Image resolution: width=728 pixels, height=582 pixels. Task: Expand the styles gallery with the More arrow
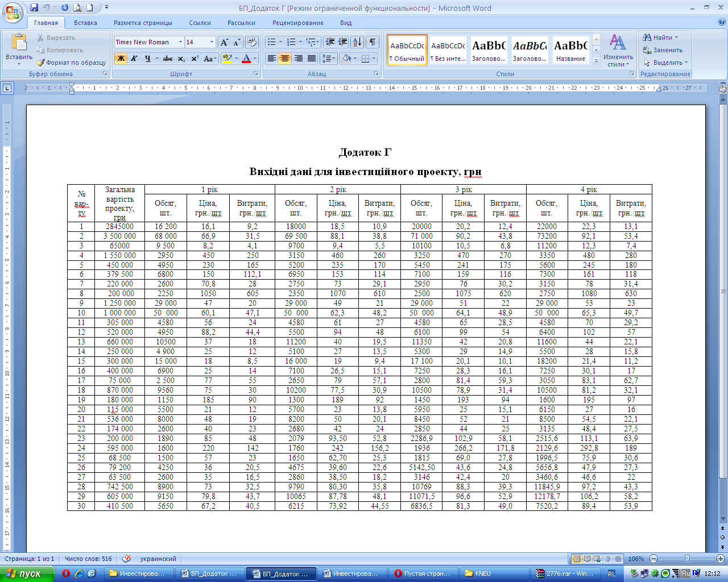point(596,61)
